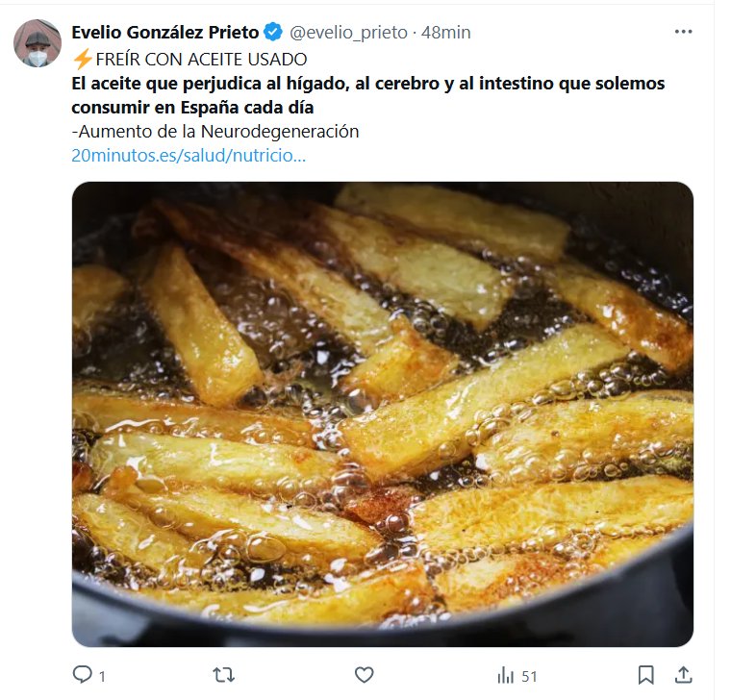Open the @evelio_prieto handle
The image size is (731, 700).
coord(349,33)
